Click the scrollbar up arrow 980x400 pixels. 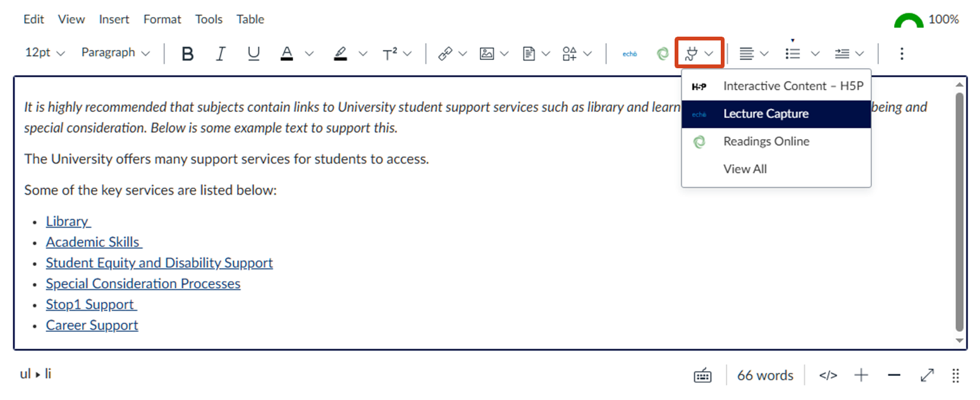(x=960, y=85)
